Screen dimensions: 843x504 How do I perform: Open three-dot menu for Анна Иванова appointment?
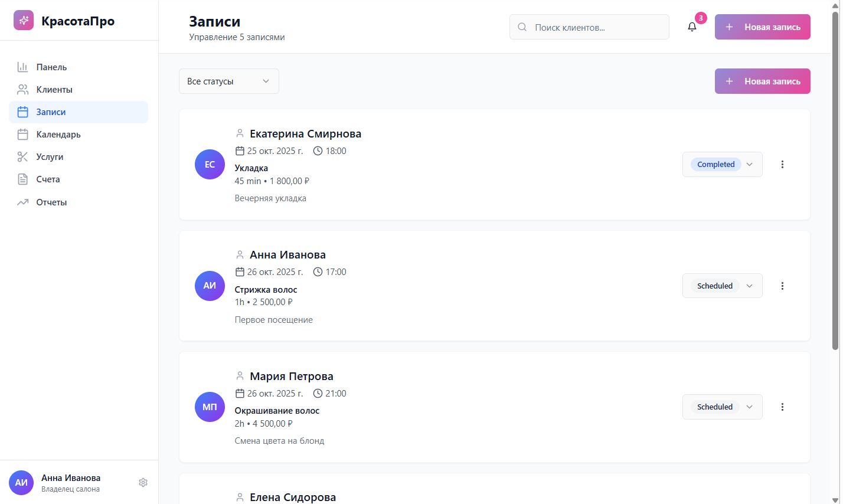tap(782, 286)
